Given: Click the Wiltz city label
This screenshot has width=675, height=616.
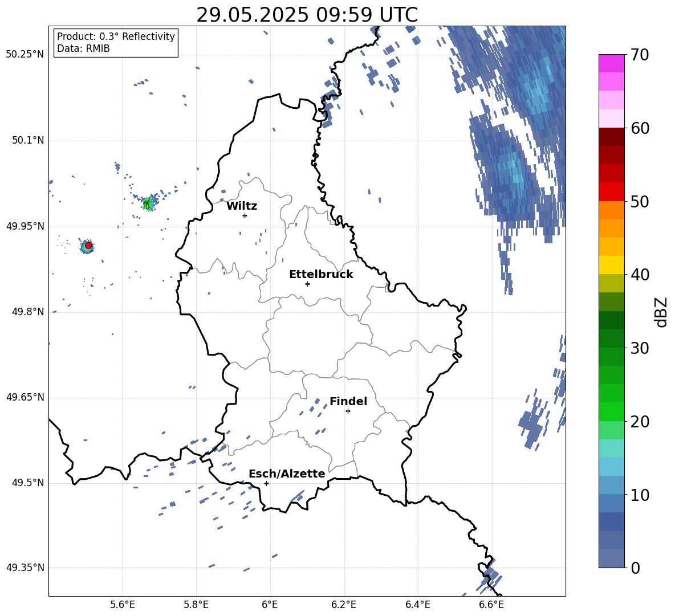Looking at the screenshot, I should 242,206.
